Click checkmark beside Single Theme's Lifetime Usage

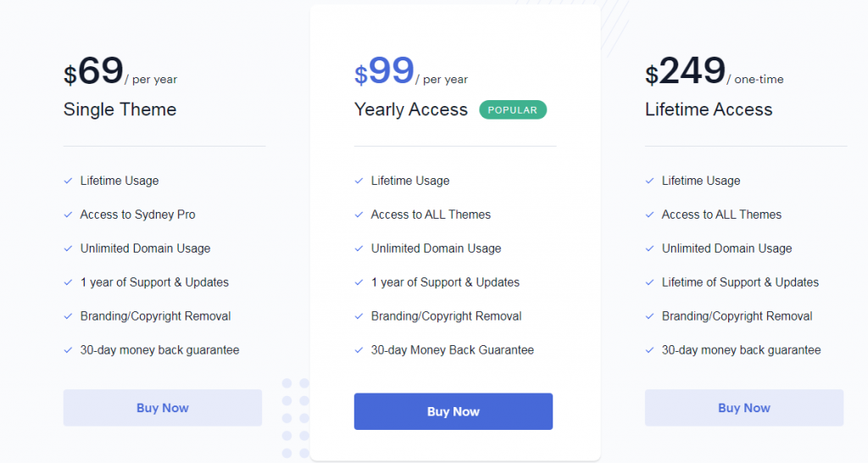tap(68, 181)
